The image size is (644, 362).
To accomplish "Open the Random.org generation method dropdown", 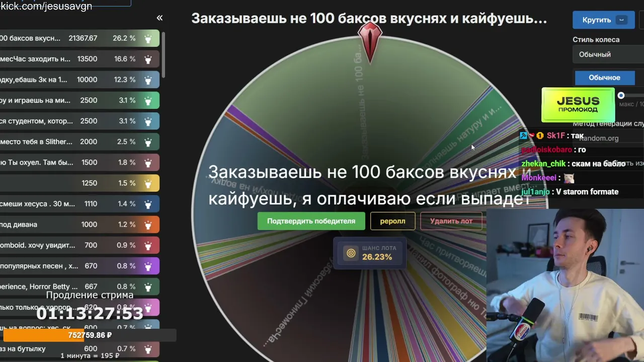I will tap(608, 138).
